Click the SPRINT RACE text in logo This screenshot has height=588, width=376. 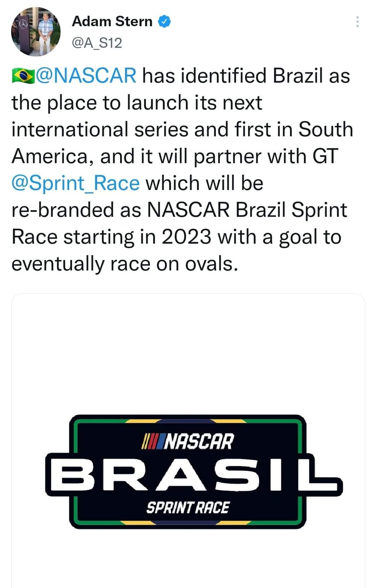click(x=188, y=507)
